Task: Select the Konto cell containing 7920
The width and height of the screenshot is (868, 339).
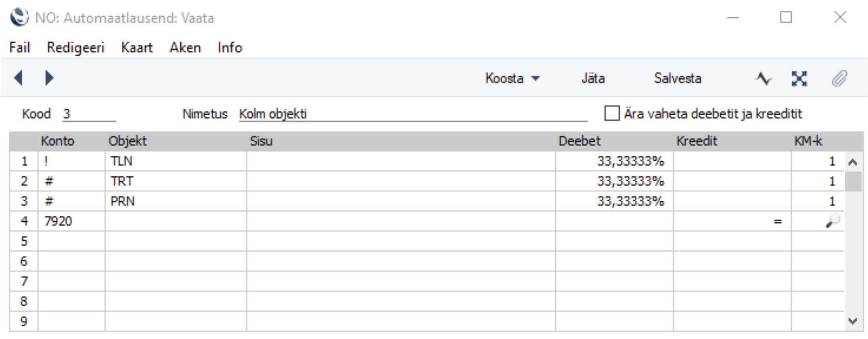Action: (x=71, y=221)
